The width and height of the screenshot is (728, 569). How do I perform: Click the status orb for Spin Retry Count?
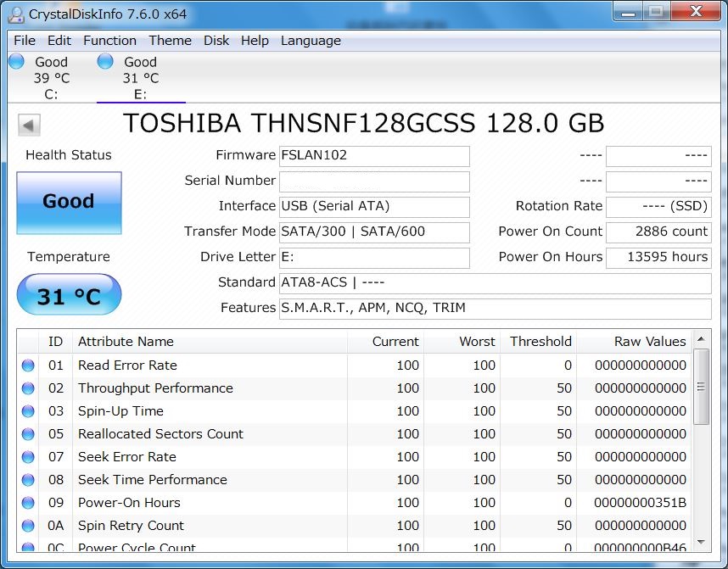28,526
